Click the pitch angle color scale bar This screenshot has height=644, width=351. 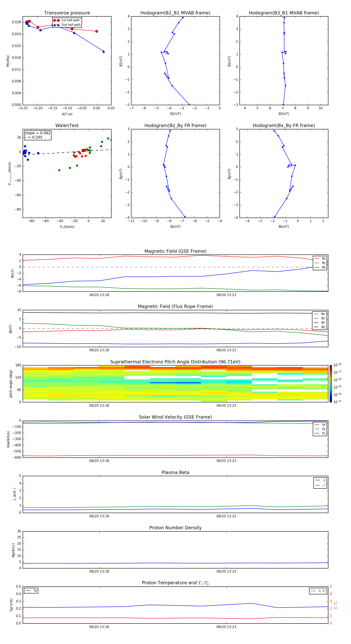pos(331,384)
